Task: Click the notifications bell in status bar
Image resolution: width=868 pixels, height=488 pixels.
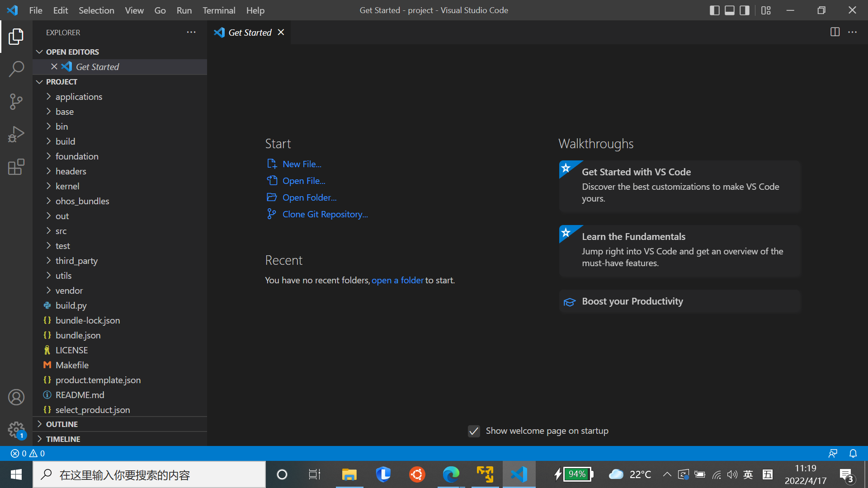Action: tap(853, 453)
